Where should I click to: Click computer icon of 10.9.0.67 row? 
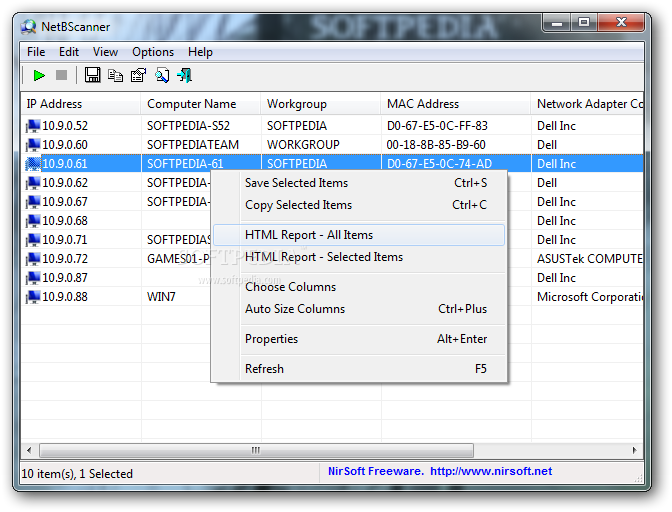33,202
